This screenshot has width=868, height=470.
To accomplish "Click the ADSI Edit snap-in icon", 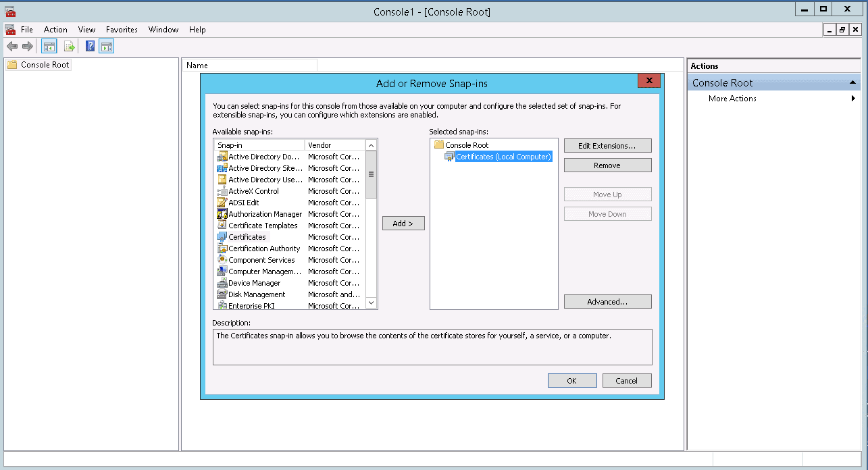I will click(222, 203).
